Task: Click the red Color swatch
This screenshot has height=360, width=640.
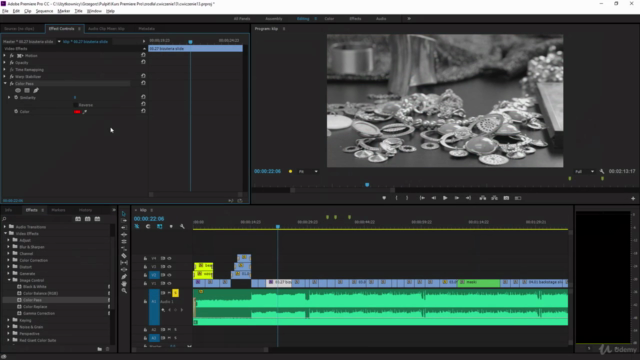Action: pos(77,111)
